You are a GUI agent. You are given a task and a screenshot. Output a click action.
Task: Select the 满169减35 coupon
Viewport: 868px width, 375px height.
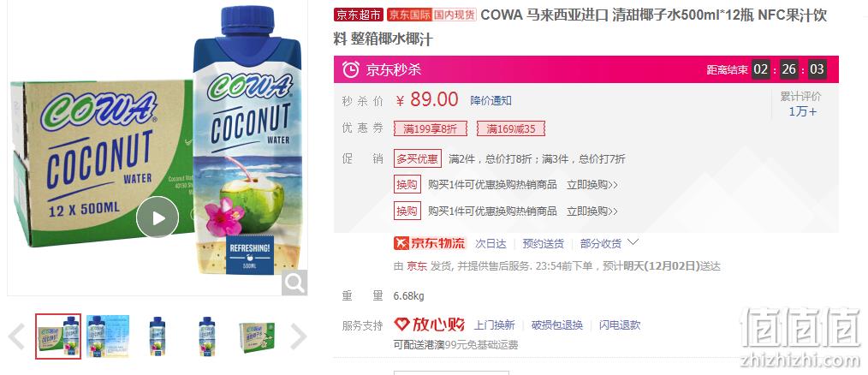511,129
